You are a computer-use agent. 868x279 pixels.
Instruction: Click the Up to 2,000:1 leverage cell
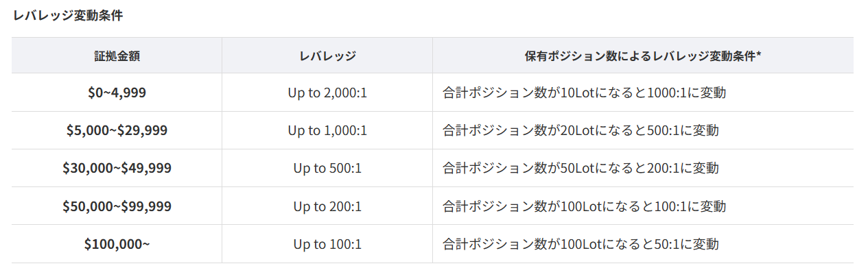(327, 93)
